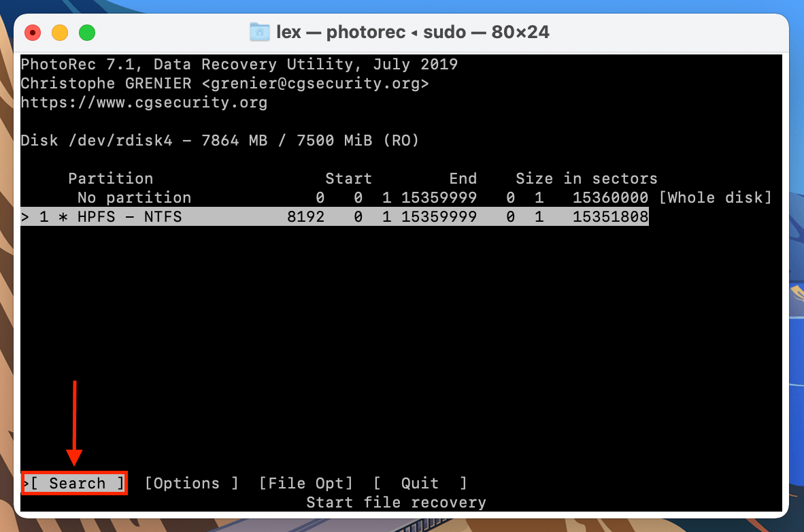Click the Partition column header
This screenshot has height=532, width=804.
click(x=111, y=178)
